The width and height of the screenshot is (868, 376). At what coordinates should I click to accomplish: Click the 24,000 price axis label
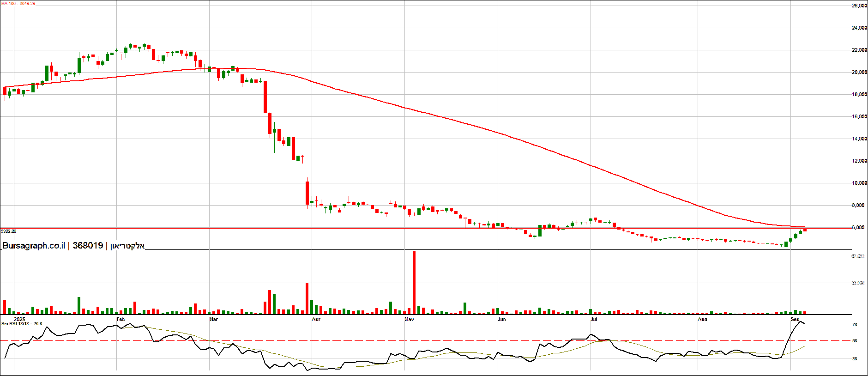[859, 28]
